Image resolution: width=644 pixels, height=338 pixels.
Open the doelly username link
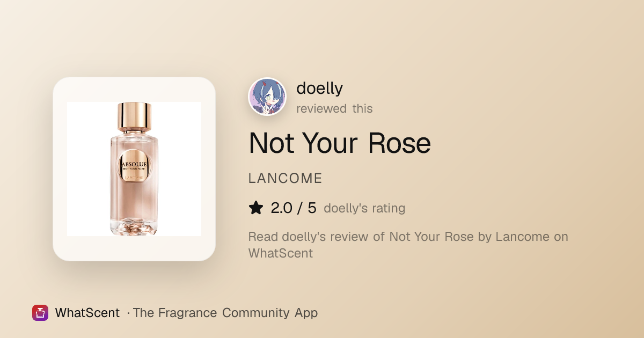pos(320,88)
